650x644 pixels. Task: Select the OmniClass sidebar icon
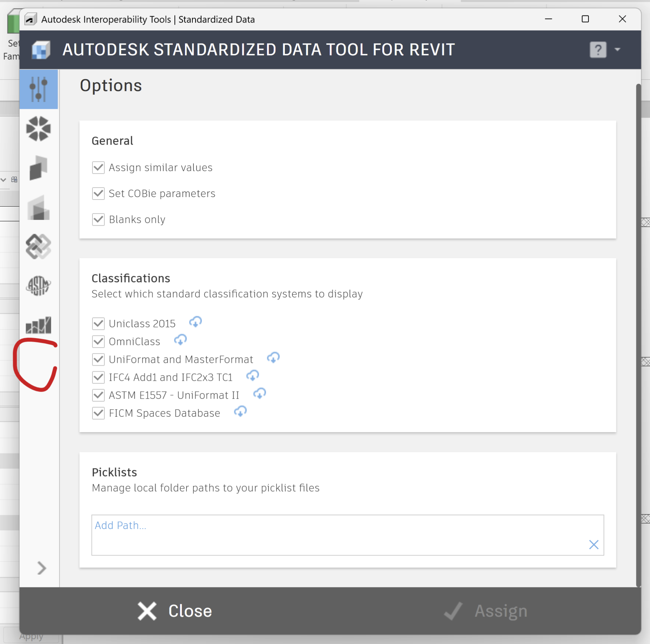(39, 168)
